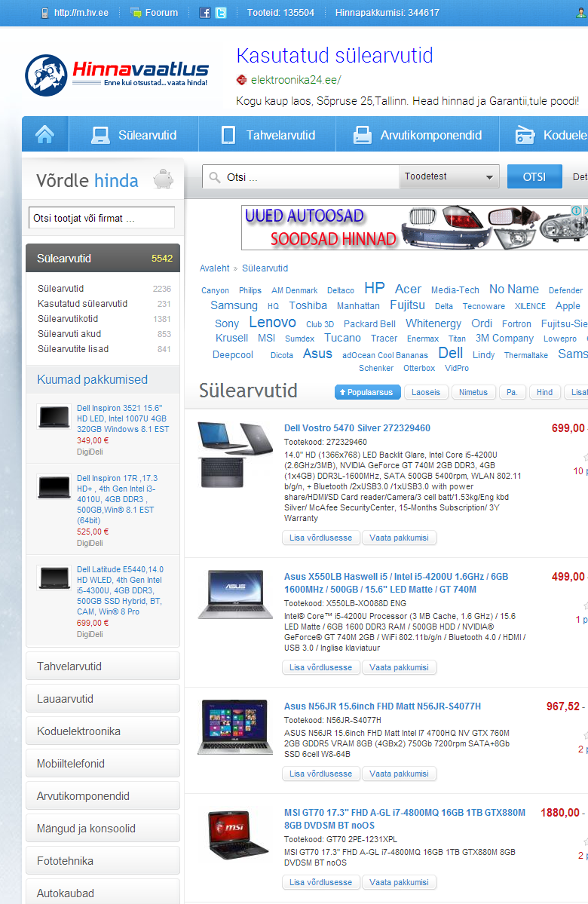
Task: Click the Twitter icon in top bar
Action: [x=221, y=13]
